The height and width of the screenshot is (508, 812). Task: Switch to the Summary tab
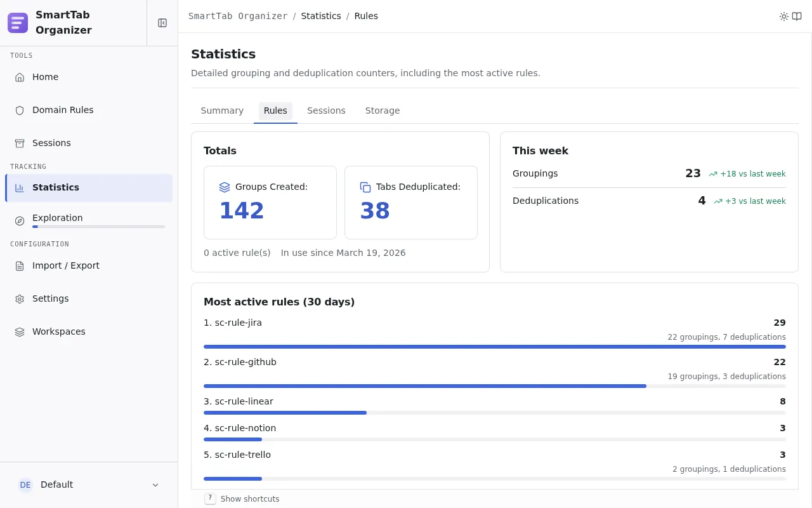(x=222, y=110)
